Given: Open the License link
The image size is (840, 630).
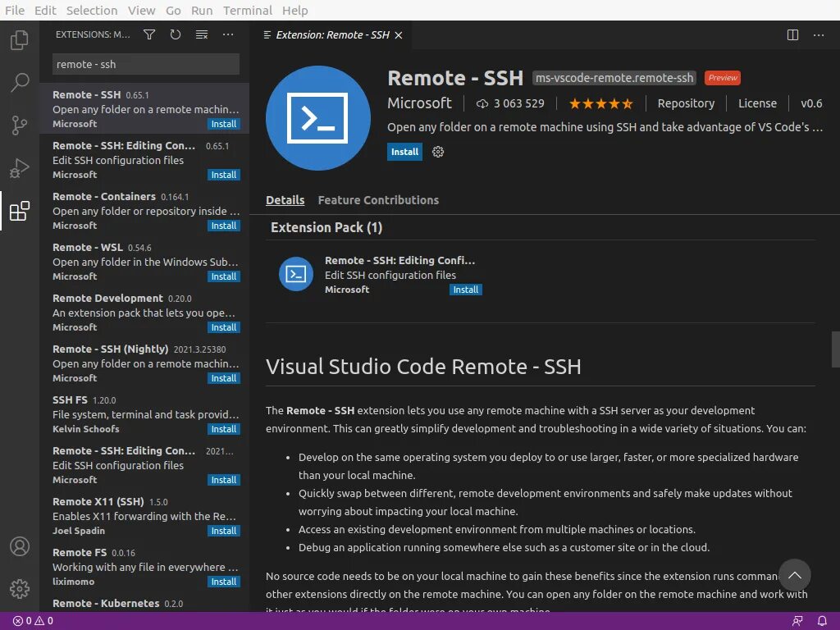Looking at the screenshot, I should coord(757,103).
